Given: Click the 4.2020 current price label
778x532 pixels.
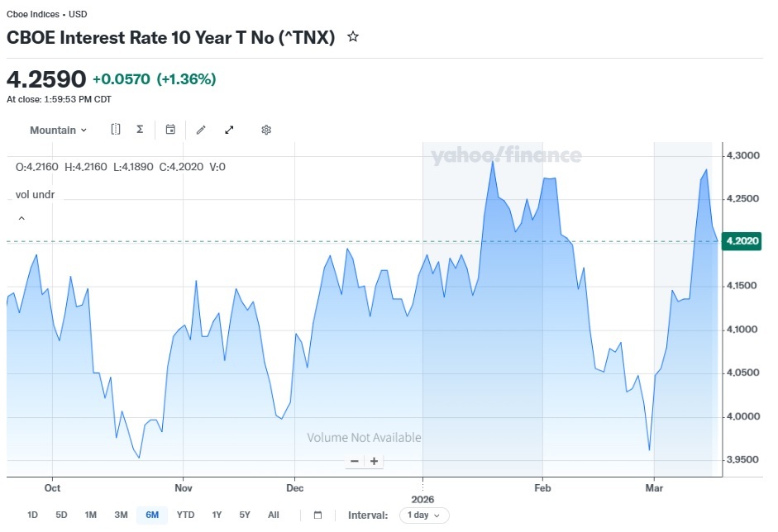Looking at the screenshot, I should 742,241.
